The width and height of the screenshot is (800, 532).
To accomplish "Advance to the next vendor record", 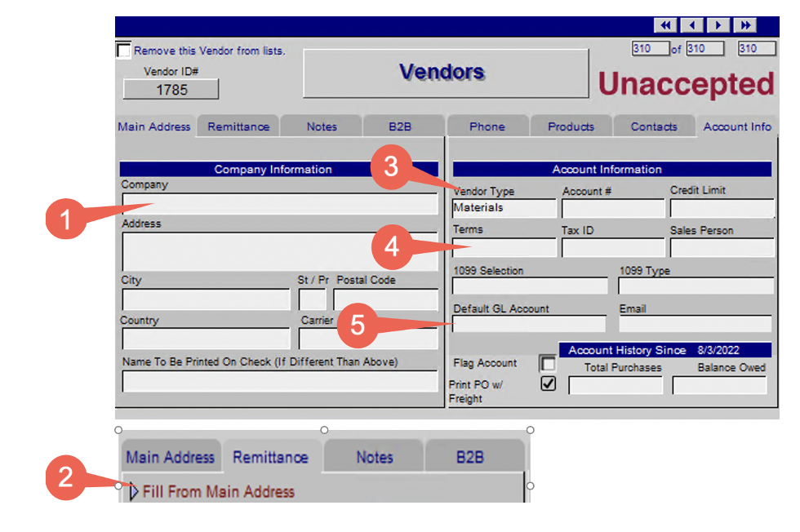I will click(x=718, y=25).
